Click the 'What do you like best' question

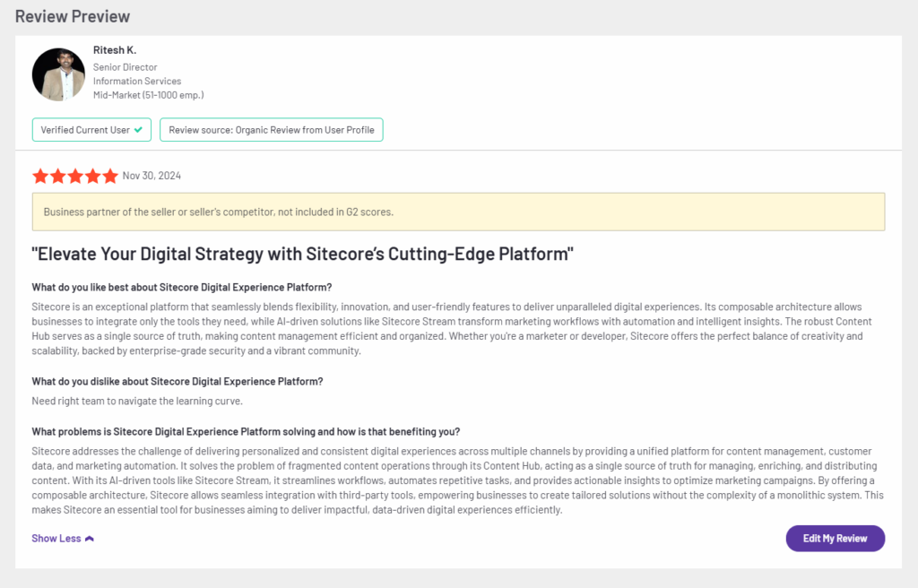[x=181, y=288]
